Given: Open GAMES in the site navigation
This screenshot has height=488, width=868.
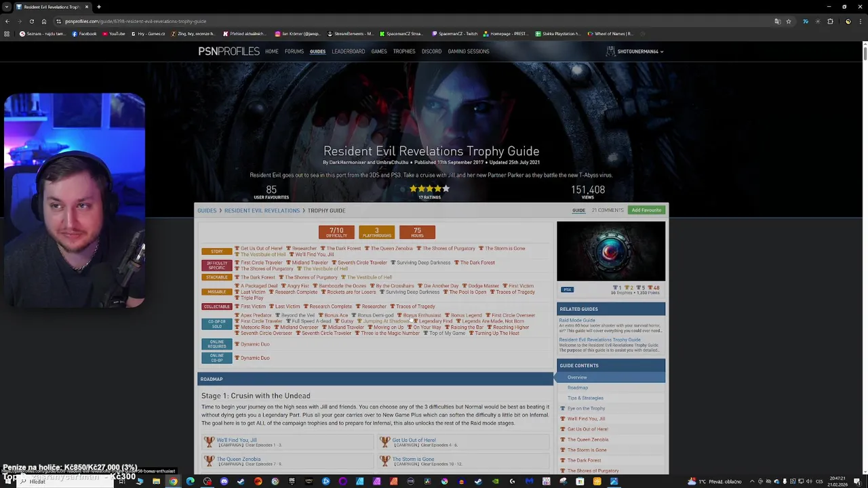Looking at the screenshot, I should (379, 52).
